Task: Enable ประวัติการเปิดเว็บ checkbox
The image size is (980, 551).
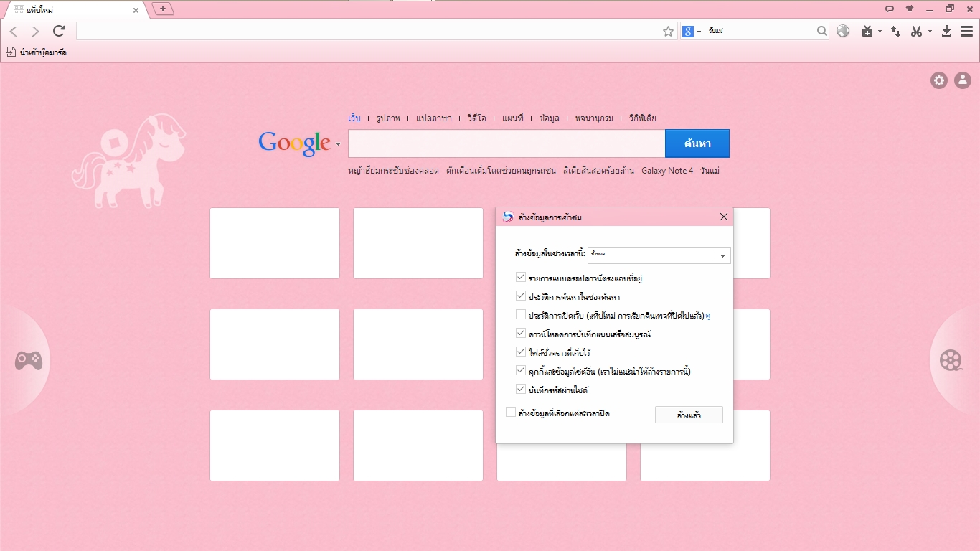Action: point(521,314)
